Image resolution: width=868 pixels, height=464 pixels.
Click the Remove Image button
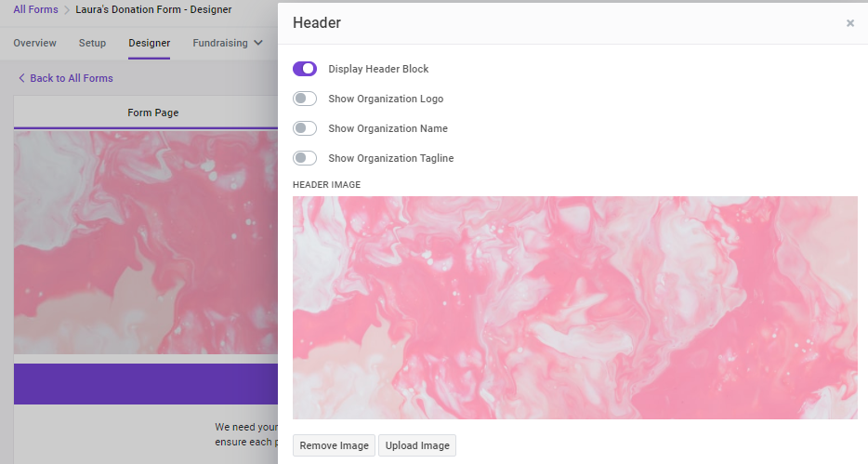click(x=334, y=445)
